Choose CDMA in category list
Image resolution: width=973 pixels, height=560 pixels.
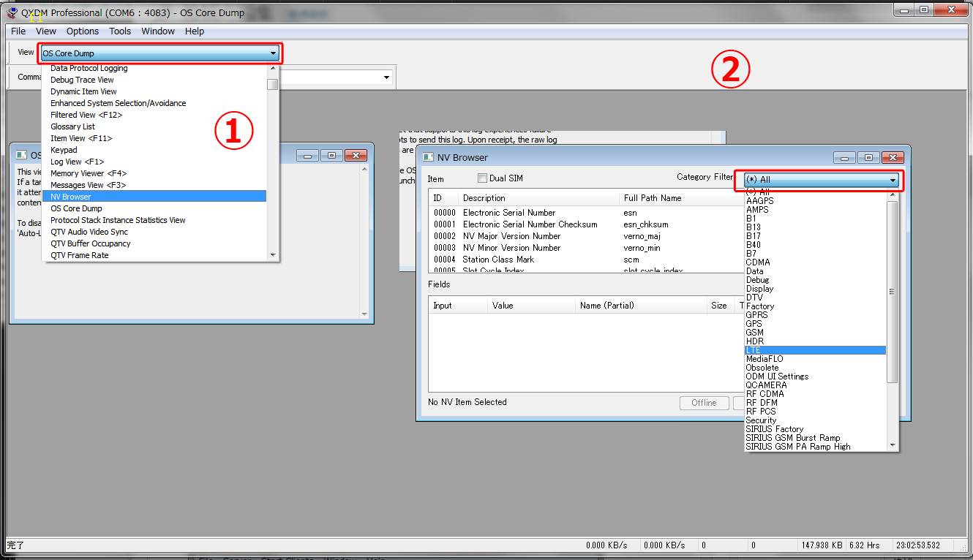click(758, 262)
